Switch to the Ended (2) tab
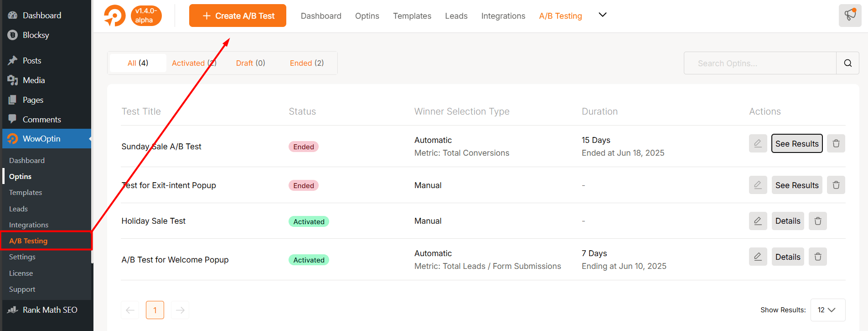Screen dimensions: 868x331 (x=307, y=63)
